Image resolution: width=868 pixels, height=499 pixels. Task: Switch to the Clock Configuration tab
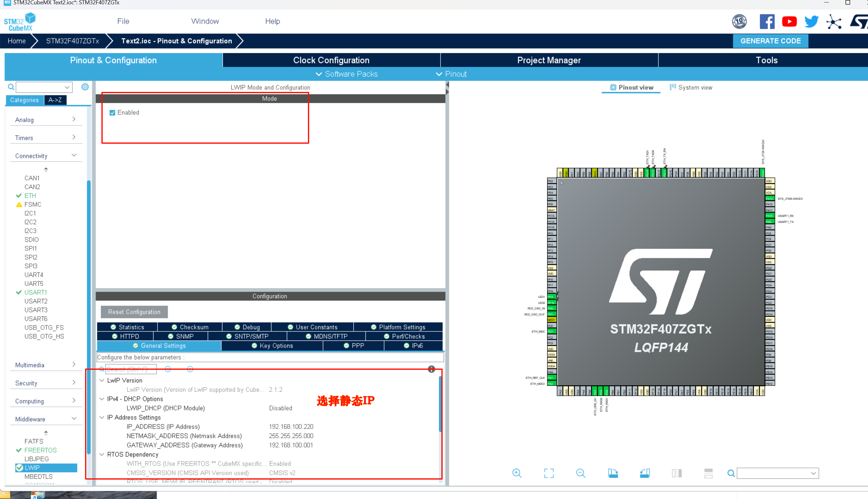point(331,60)
